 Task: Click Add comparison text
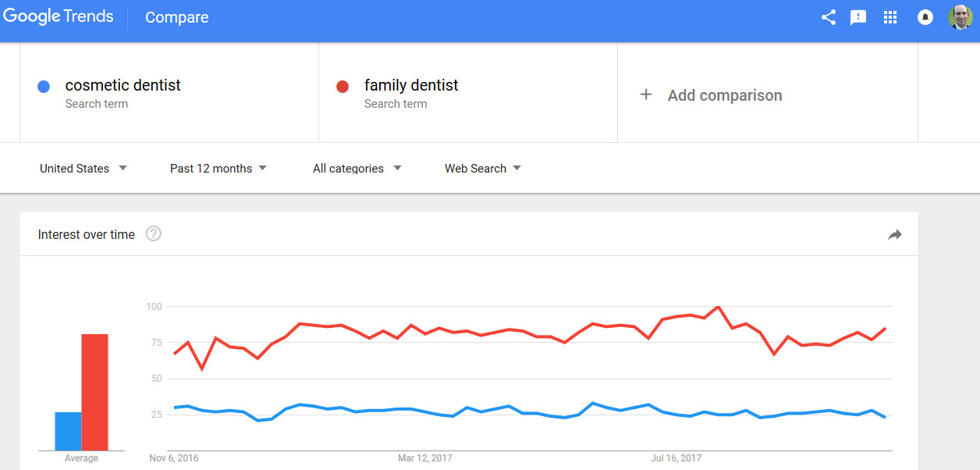pyautogui.click(x=725, y=95)
